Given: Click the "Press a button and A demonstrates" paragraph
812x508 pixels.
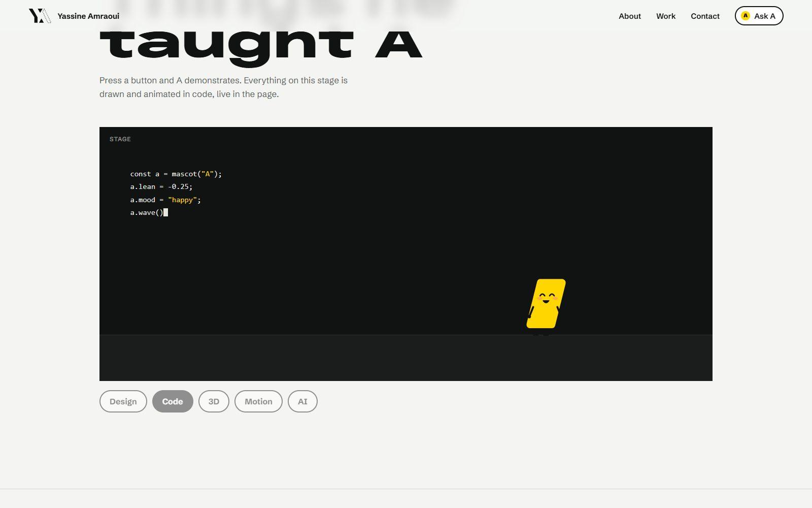Looking at the screenshot, I should (x=223, y=87).
